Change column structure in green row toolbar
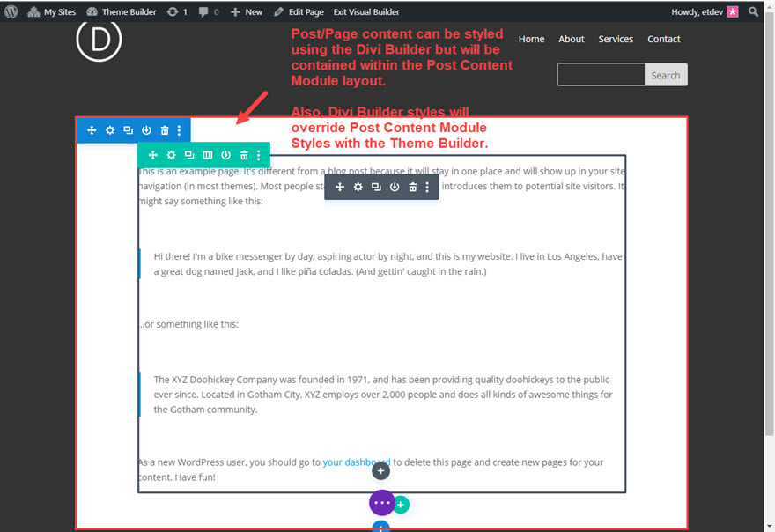This screenshot has width=775, height=532. [208, 155]
